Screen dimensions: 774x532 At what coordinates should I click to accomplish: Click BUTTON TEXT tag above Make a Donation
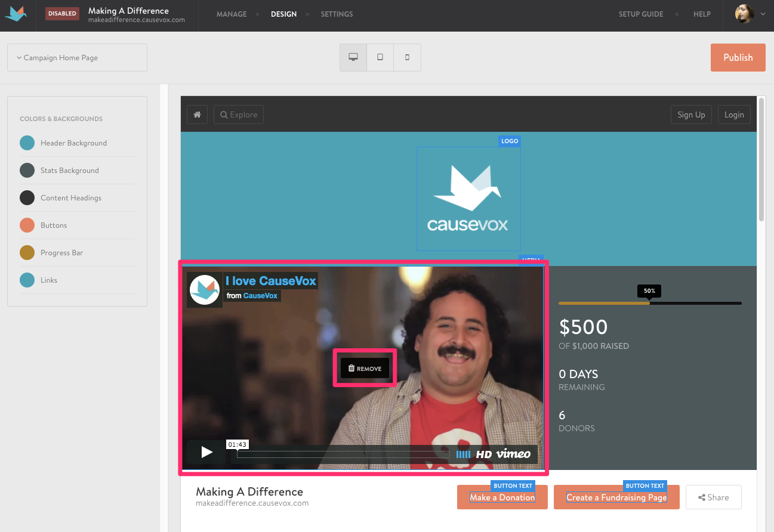tap(513, 486)
